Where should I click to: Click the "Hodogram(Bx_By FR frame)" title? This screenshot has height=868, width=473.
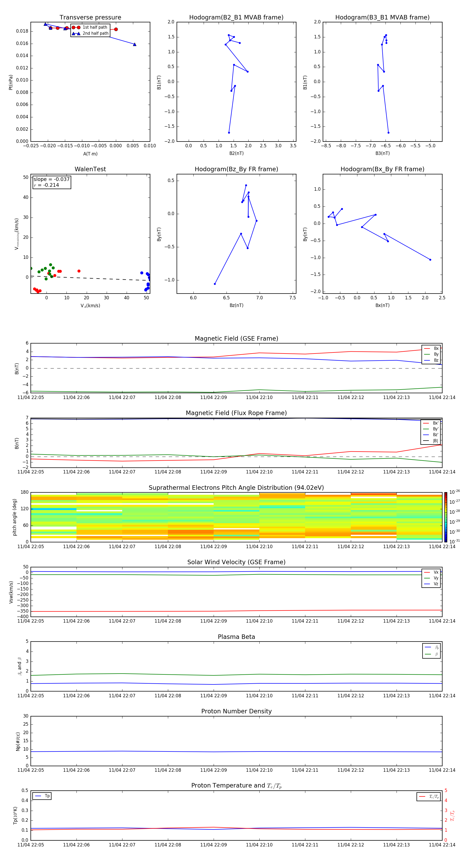382,169
